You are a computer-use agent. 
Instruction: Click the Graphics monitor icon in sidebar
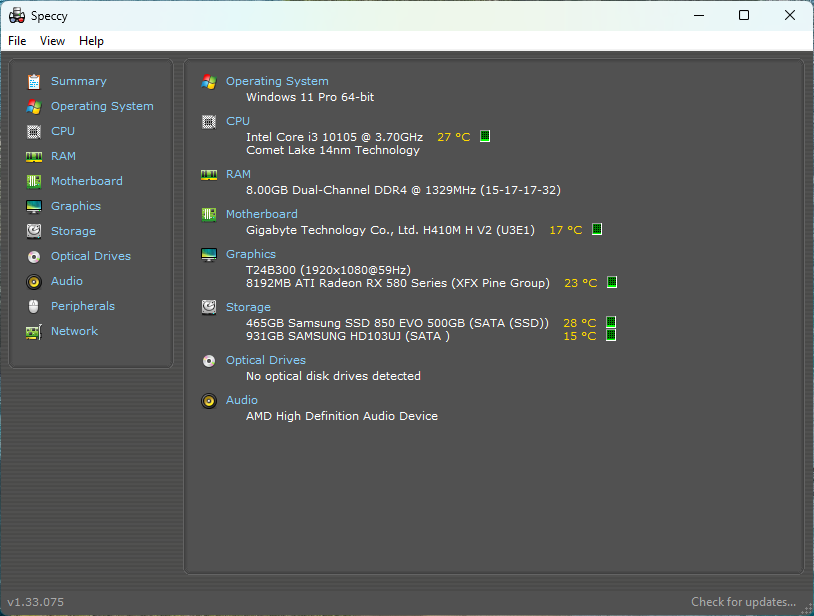(x=34, y=206)
